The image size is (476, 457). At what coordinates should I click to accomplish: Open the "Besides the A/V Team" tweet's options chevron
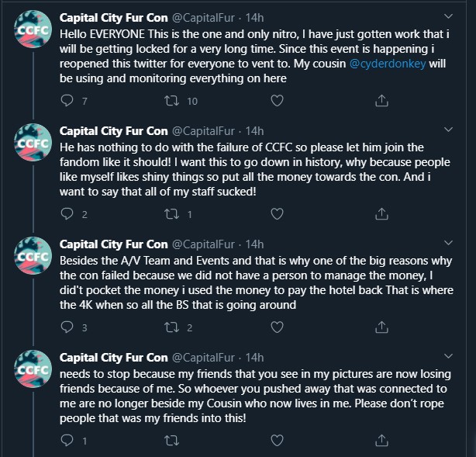[448, 243]
